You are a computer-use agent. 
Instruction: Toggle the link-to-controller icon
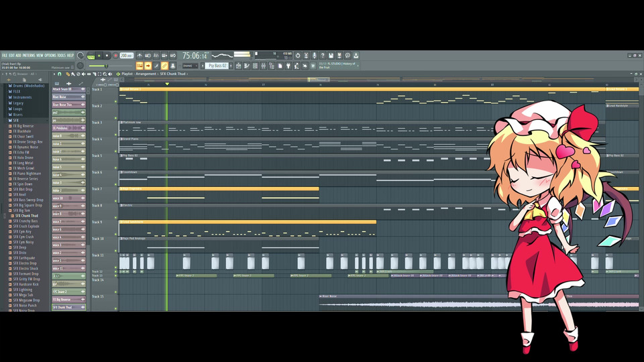click(x=165, y=66)
